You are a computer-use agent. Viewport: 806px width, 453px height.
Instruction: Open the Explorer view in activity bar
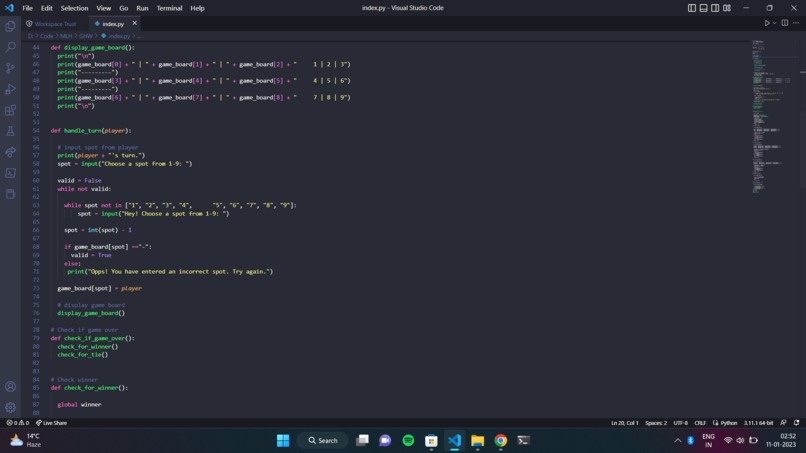10,26
